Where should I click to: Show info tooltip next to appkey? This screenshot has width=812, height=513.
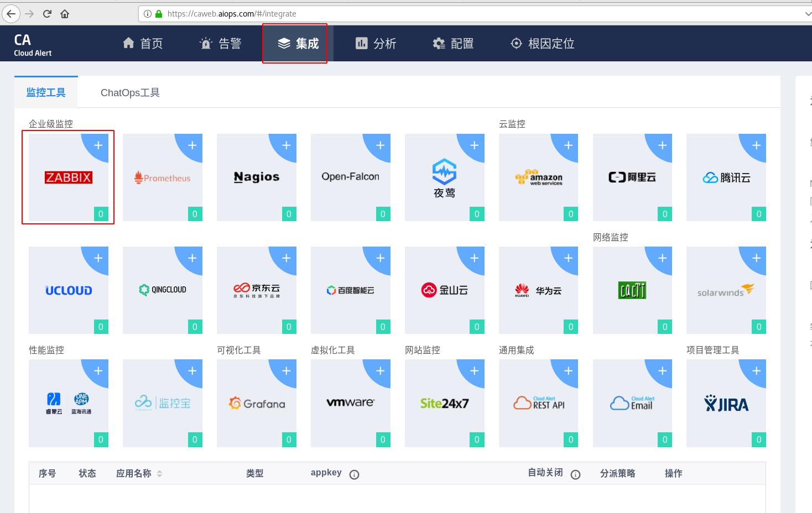[x=355, y=474]
